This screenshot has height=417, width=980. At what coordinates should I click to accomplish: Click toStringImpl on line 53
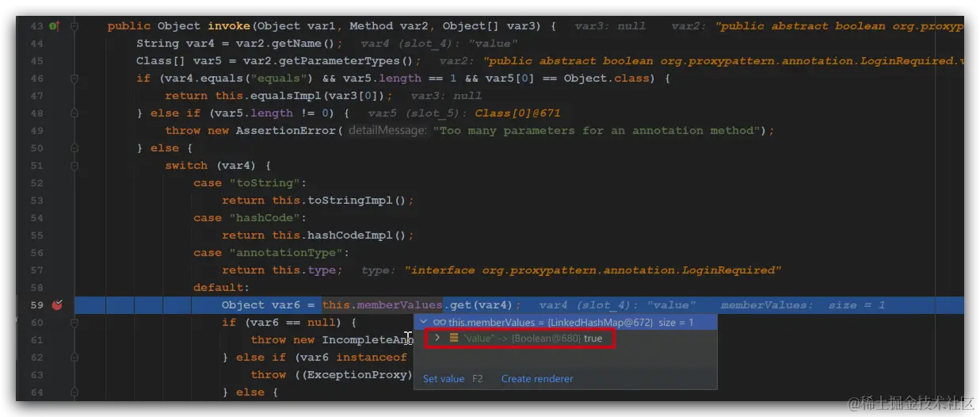(x=347, y=201)
